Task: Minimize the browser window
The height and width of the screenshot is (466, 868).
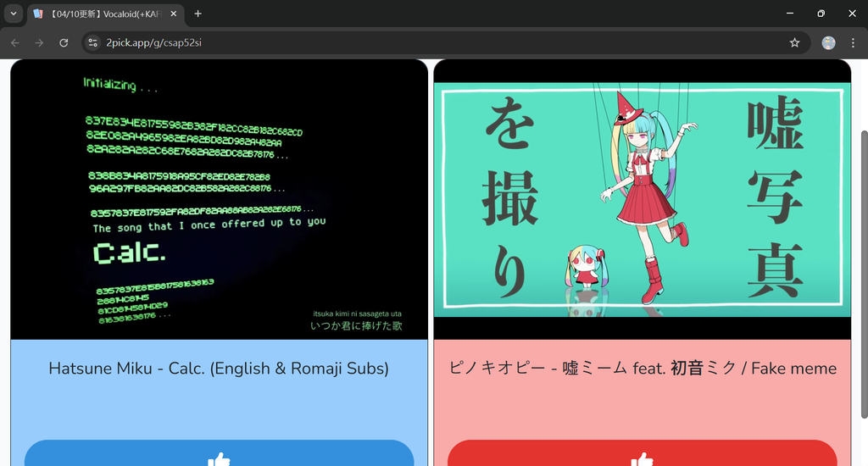Action: [x=790, y=14]
